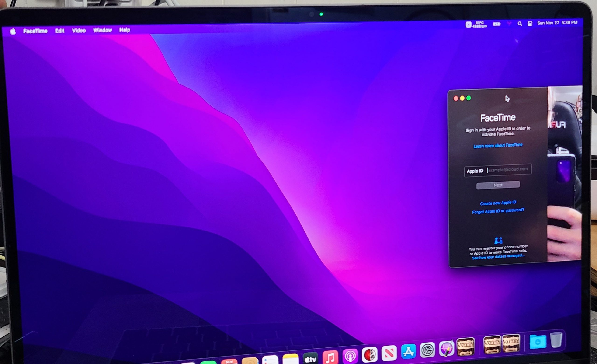Image resolution: width=597 pixels, height=364 pixels.
Task: Open the Downloads folder in Dock
Action: point(537,342)
